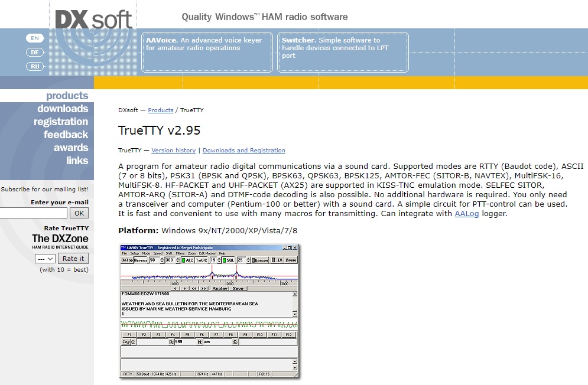Switch site language to DE
This screenshot has width=588, height=385.
[35, 52]
